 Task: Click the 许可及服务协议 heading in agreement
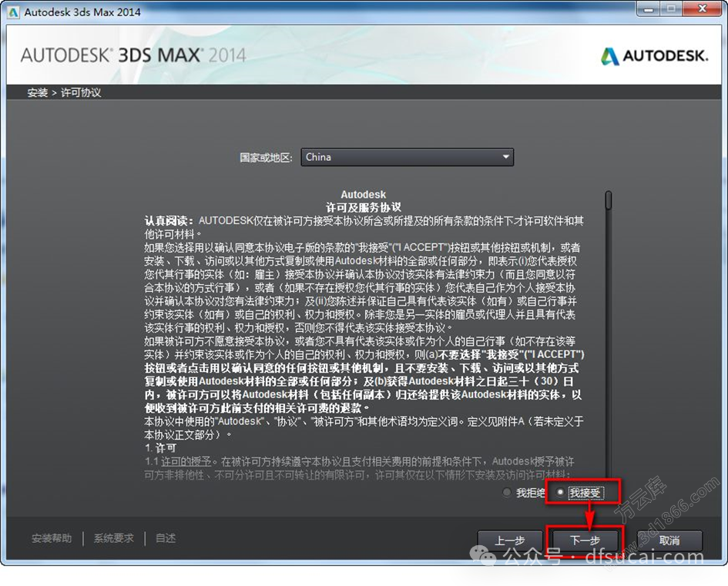pyautogui.click(x=363, y=207)
